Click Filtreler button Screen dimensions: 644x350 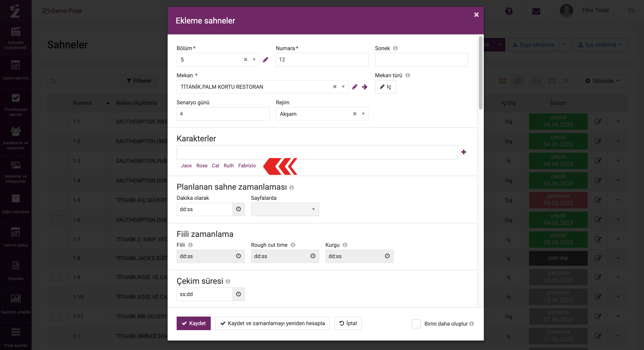click(139, 81)
